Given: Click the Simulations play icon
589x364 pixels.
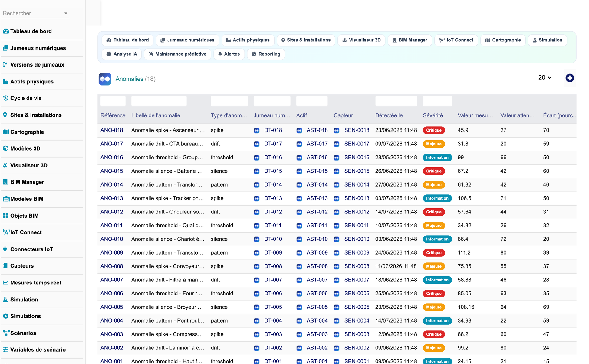Looking at the screenshot, I should coord(6,316).
